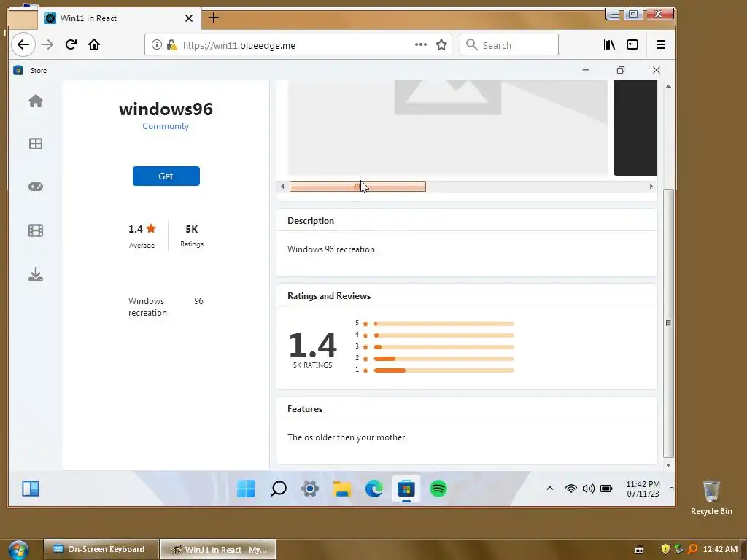
Task: Click 'The os older then your mother.' text
Action: (347, 437)
